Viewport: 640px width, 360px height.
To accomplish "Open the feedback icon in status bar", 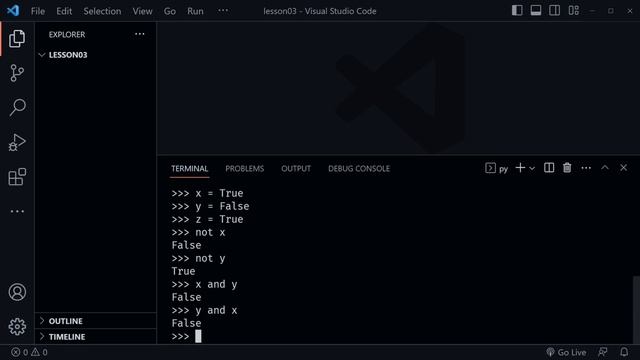I will [x=603, y=352].
